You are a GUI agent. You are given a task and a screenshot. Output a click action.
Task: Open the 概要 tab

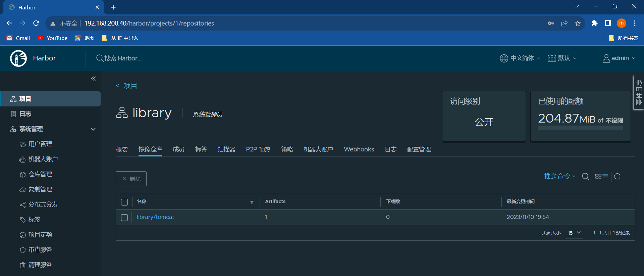(x=122, y=149)
